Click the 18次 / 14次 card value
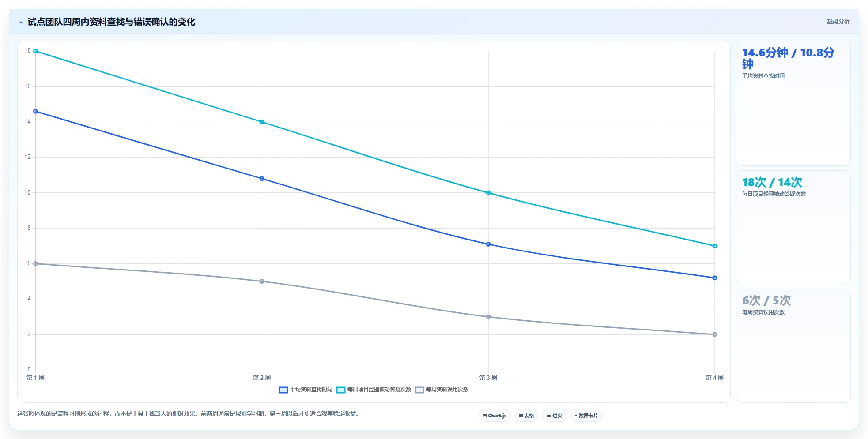 point(772,182)
